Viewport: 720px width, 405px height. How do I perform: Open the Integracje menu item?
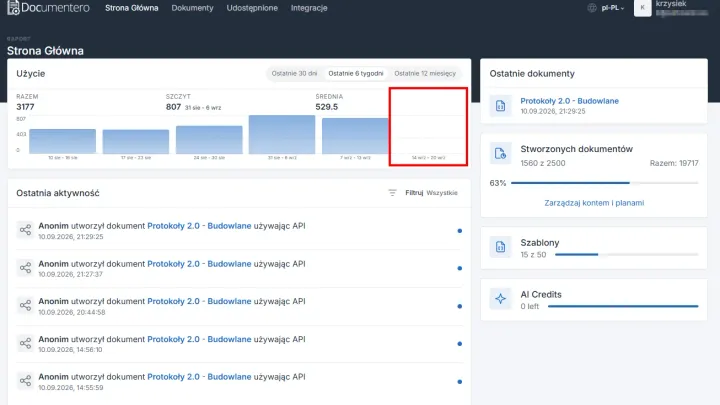[x=309, y=8]
